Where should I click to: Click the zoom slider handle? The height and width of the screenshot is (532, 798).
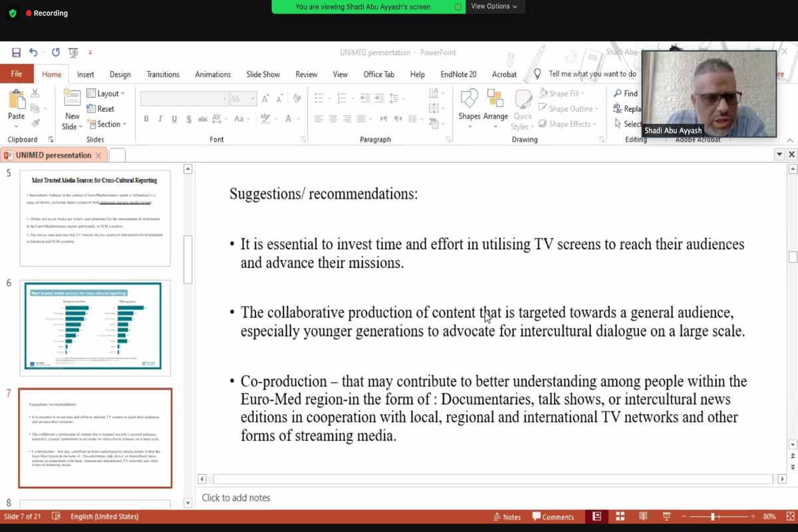coord(713,517)
